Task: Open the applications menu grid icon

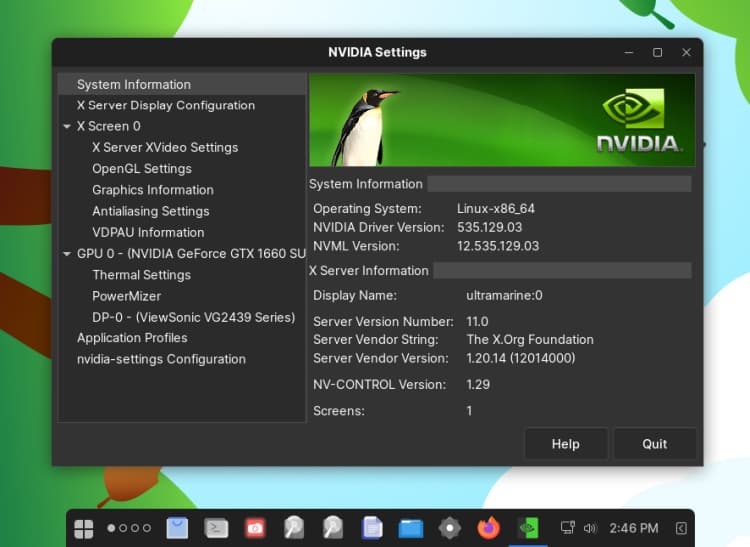Action: tap(84, 529)
